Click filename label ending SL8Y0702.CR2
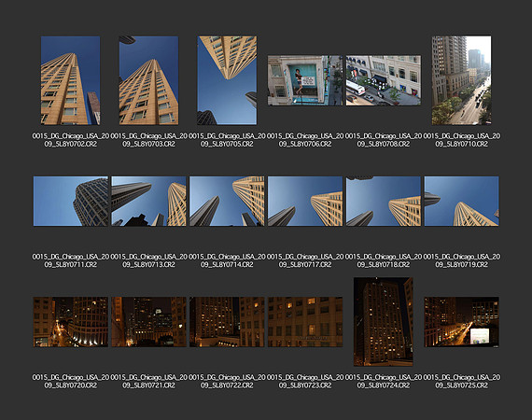532x420 pixels. [x=71, y=140]
